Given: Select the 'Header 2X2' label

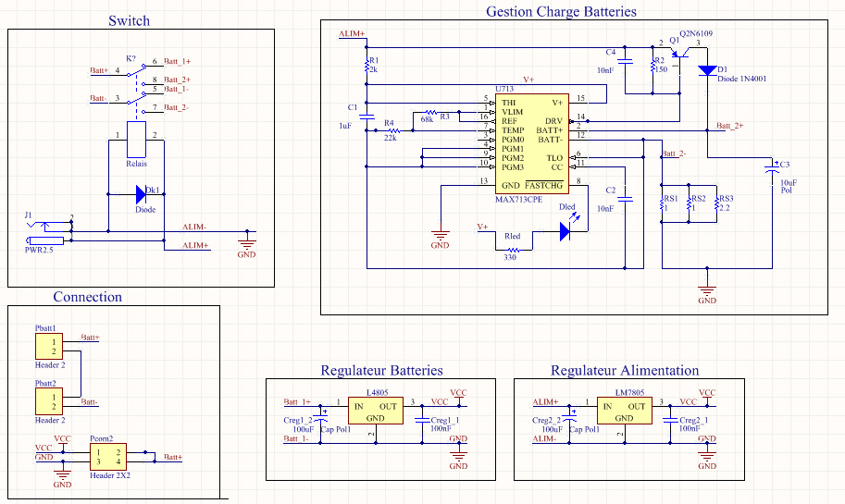Looking at the screenshot, I should 110,475.
